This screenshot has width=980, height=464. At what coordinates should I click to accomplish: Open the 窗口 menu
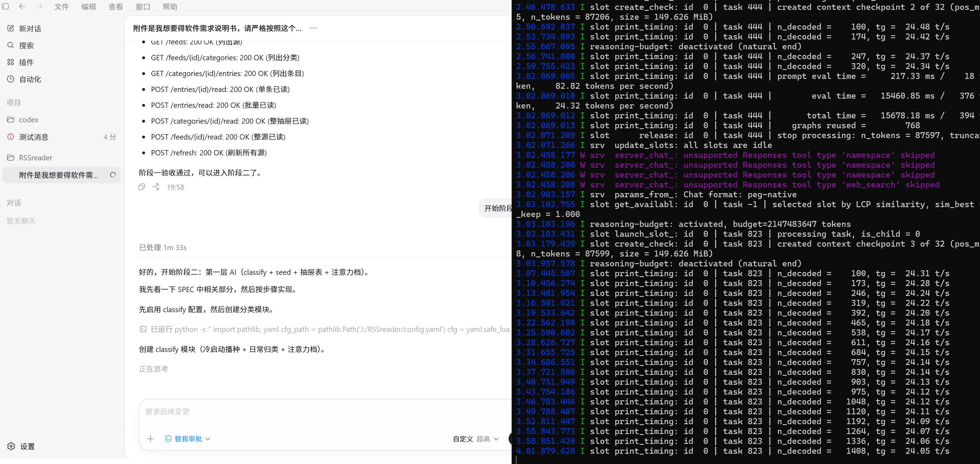[143, 7]
